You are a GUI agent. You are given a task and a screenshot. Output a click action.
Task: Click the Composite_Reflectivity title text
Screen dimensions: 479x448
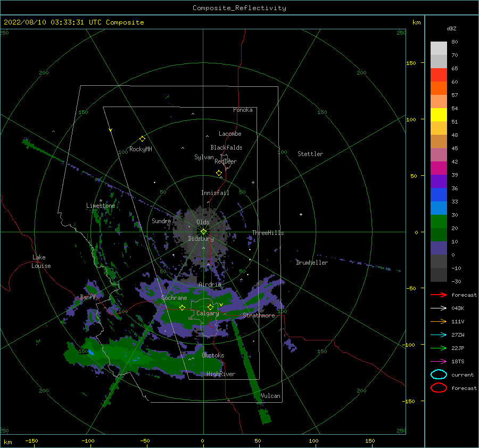240,8
